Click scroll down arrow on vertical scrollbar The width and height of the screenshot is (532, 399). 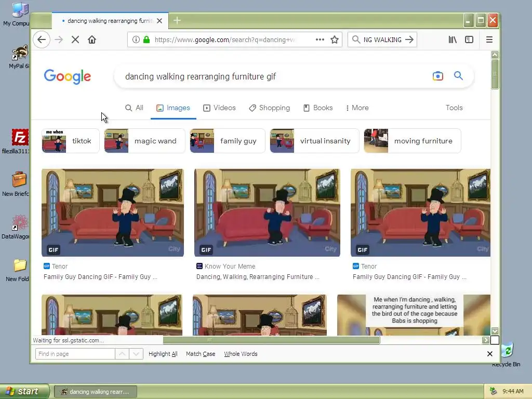[495, 331]
